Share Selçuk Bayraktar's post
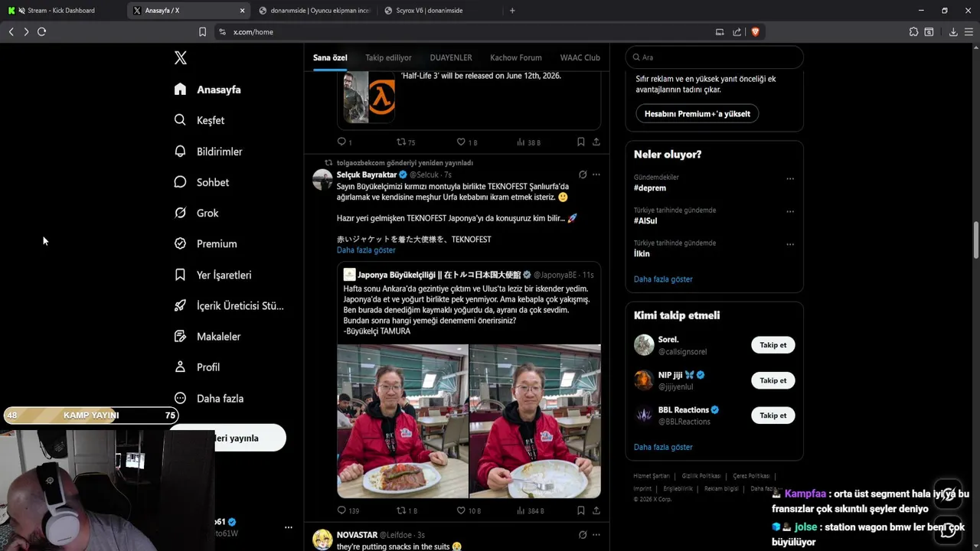The width and height of the screenshot is (980, 551). pos(596,510)
